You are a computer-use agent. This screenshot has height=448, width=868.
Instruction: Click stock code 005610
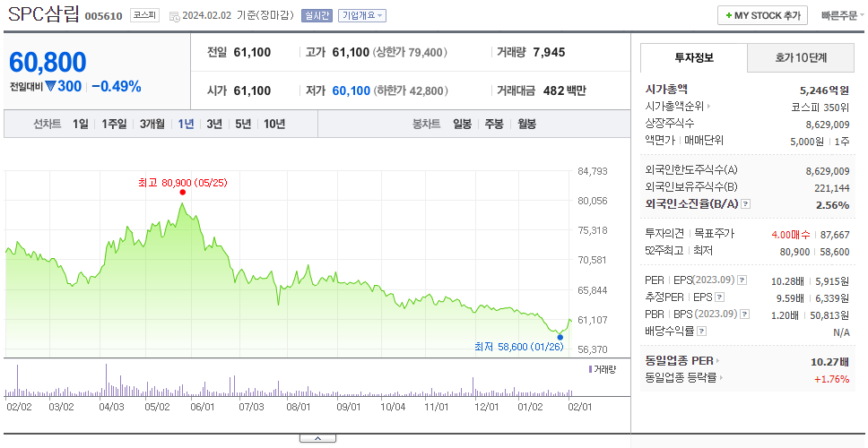coord(103,16)
